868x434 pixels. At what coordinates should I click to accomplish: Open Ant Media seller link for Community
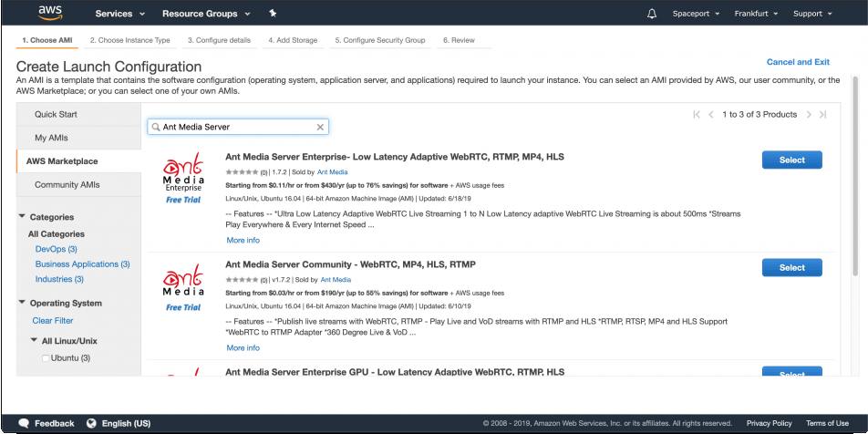pyautogui.click(x=336, y=280)
